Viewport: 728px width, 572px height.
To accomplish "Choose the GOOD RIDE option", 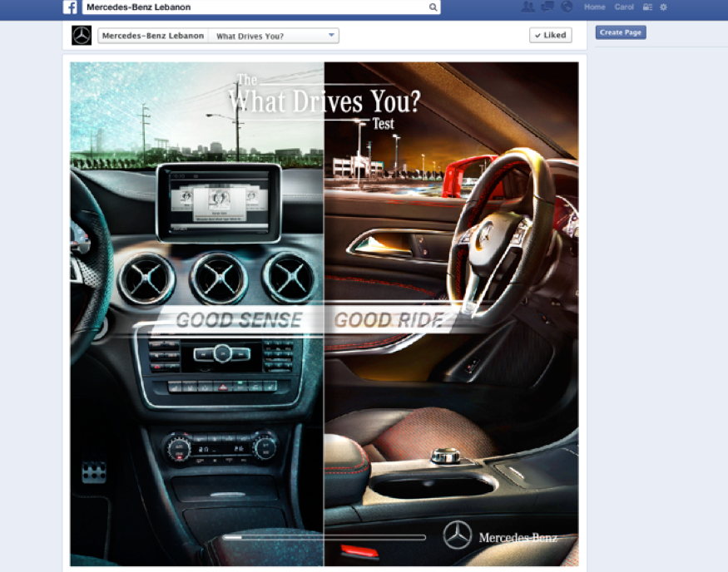I will (x=389, y=320).
